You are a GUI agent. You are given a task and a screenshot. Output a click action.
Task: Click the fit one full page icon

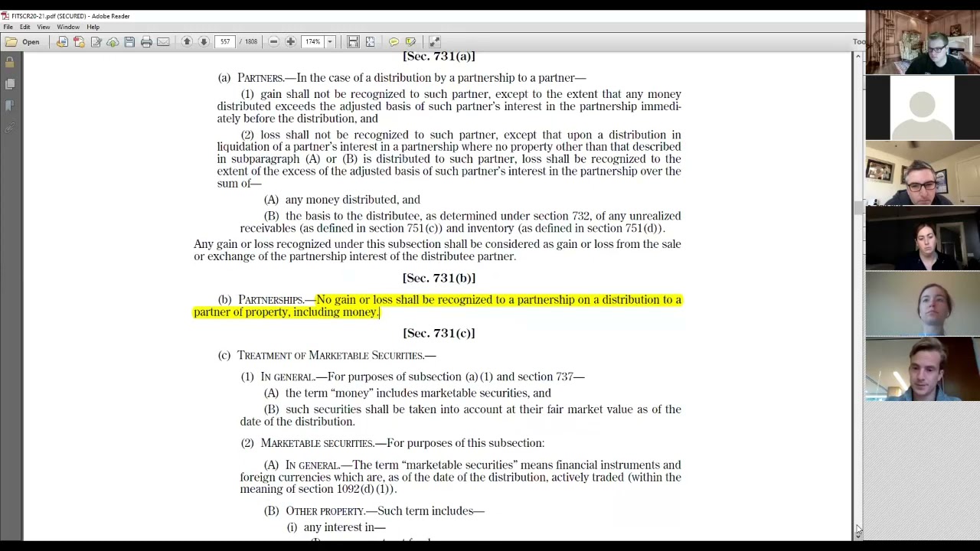coord(370,41)
